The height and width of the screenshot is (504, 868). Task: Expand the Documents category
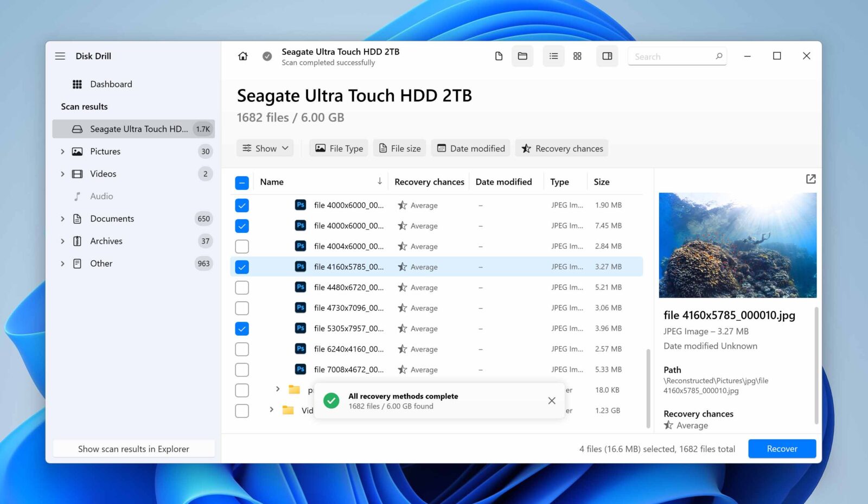click(62, 218)
